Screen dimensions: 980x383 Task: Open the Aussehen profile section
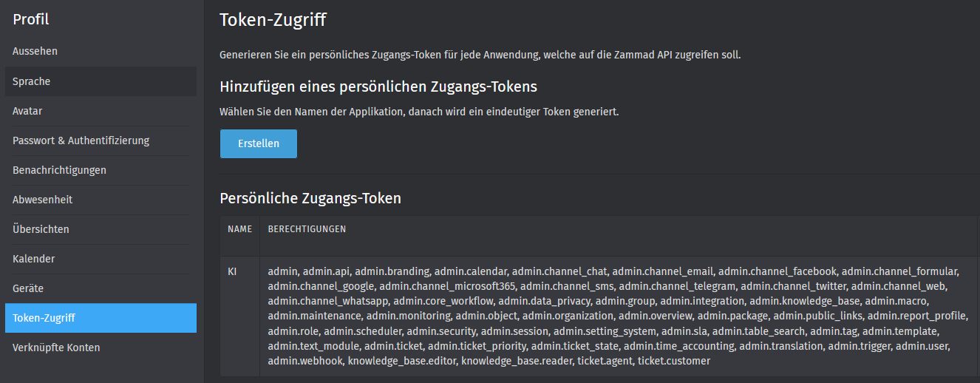35,51
